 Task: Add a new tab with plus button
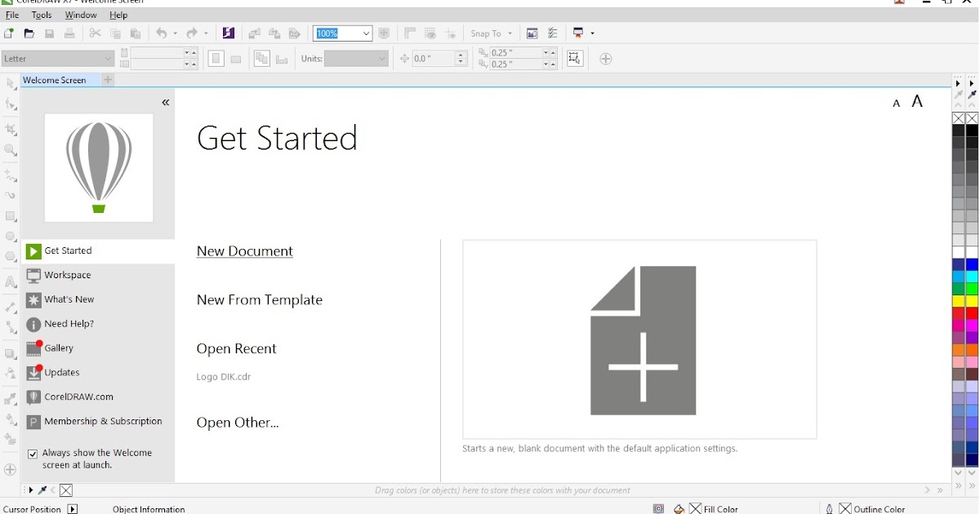coord(108,80)
